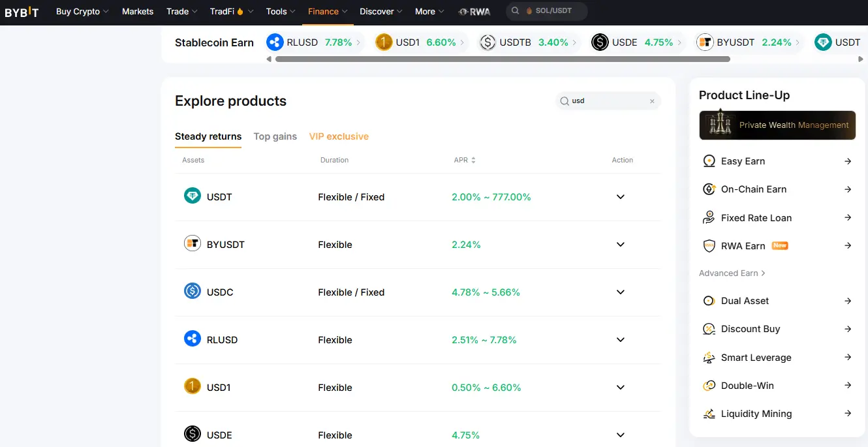Switch to the VIP exclusive tab

(339, 136)
